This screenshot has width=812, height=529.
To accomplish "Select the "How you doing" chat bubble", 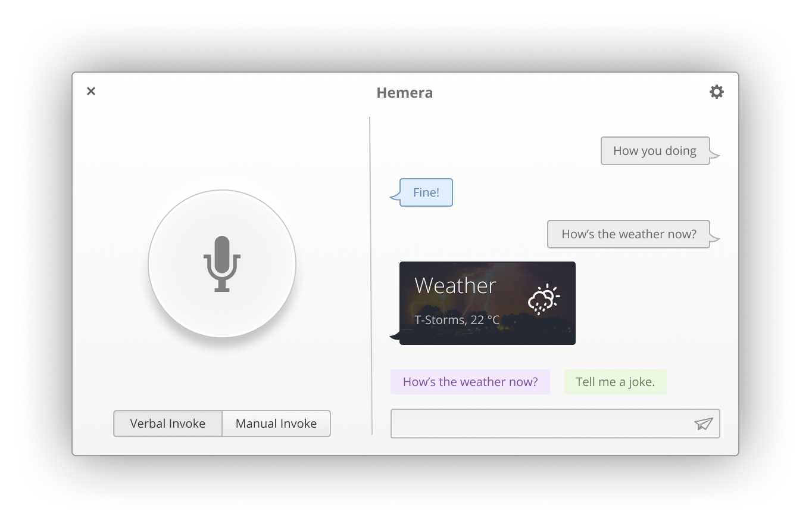I will click(x=655, y=151).
